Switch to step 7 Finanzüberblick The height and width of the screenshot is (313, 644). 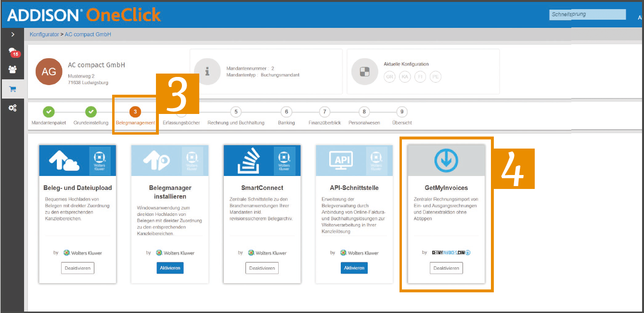coord(325,116)
